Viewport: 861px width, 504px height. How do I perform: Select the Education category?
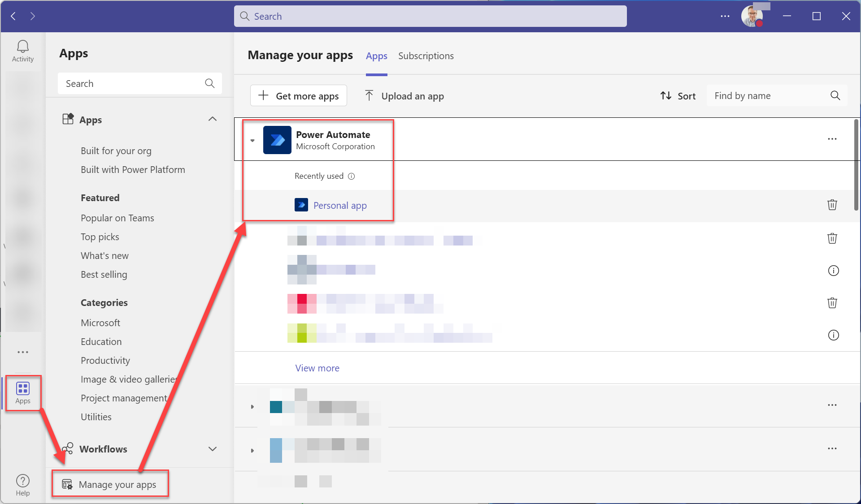101,341
